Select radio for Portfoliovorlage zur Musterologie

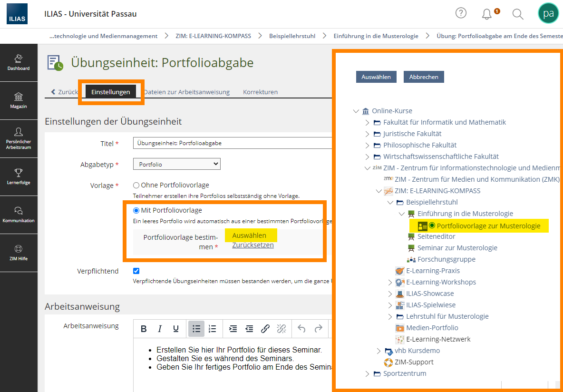coord(432,225)
